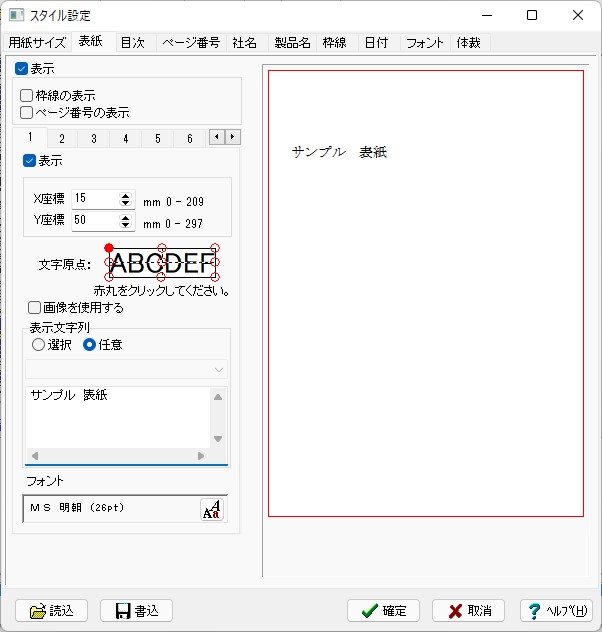The width and height of the screenshot is (602, 632).
Task: Confirm settings with 確定 button
Action: click(383, 611)
